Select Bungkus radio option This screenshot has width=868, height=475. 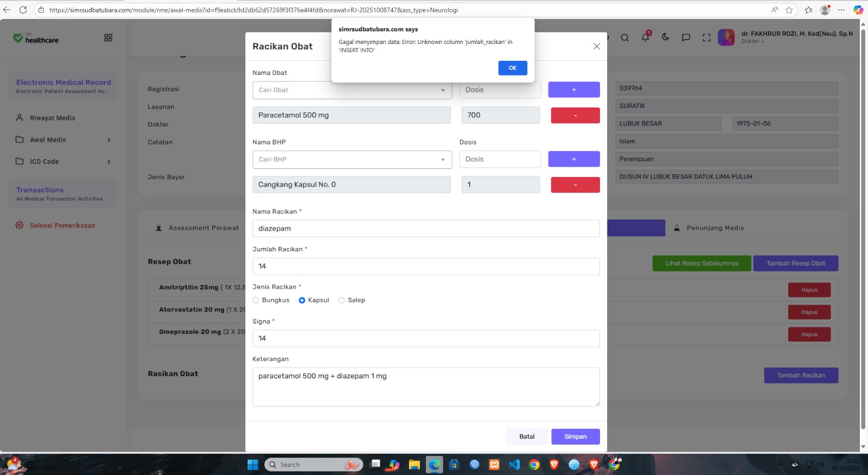pos(256,300)
